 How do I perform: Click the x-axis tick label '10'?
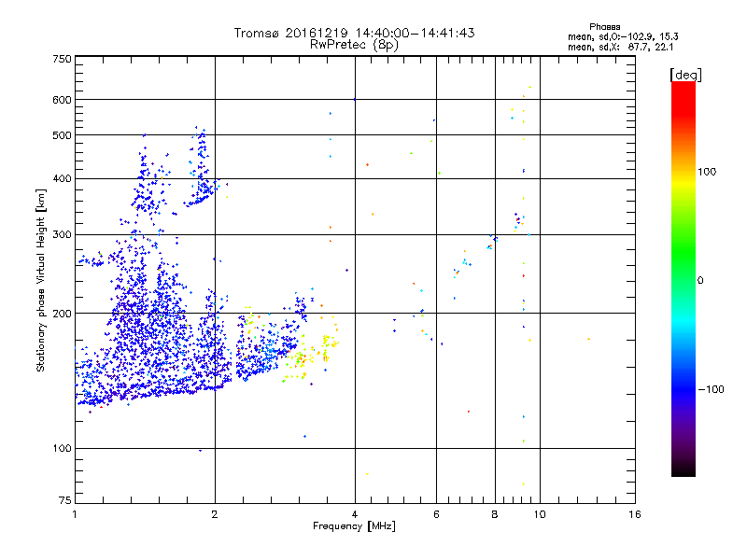pos(540,514)
